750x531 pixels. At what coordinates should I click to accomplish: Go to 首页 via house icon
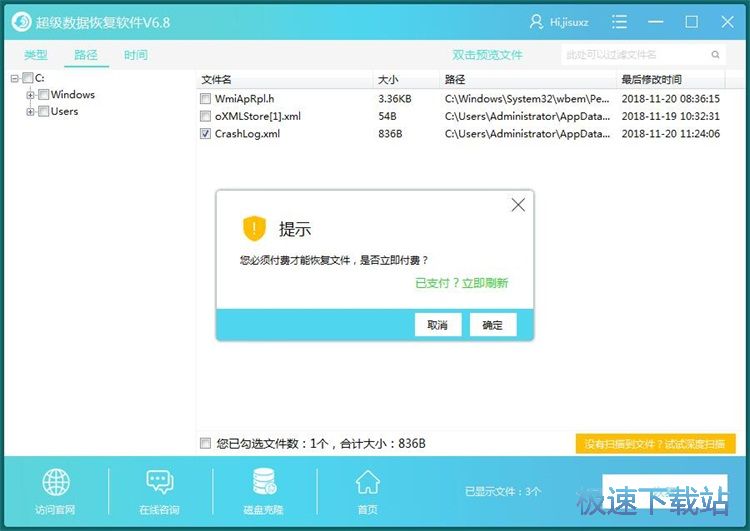coord(367,482)
